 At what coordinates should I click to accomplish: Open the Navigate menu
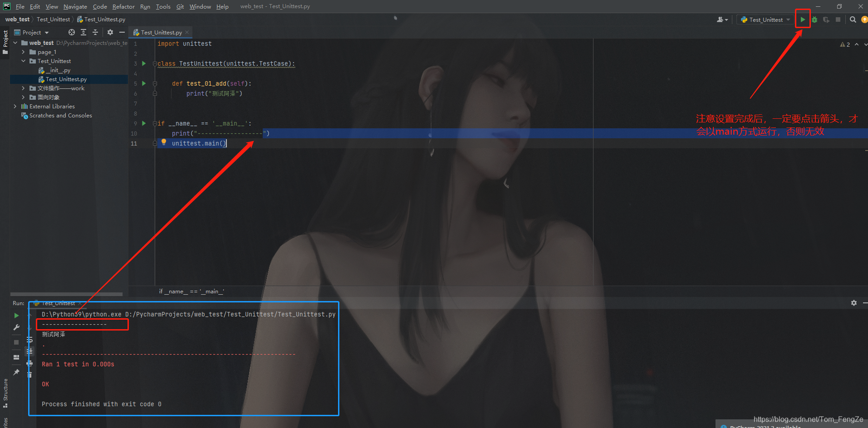pos(75,6)
